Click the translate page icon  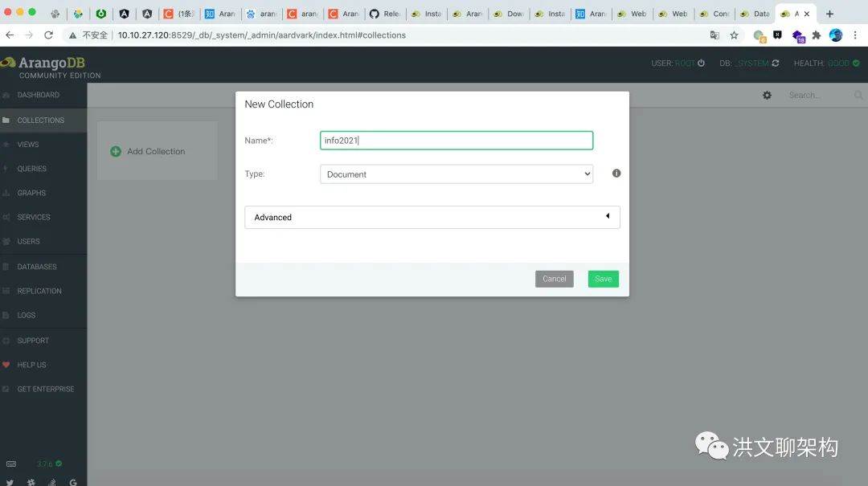(714, 35)
